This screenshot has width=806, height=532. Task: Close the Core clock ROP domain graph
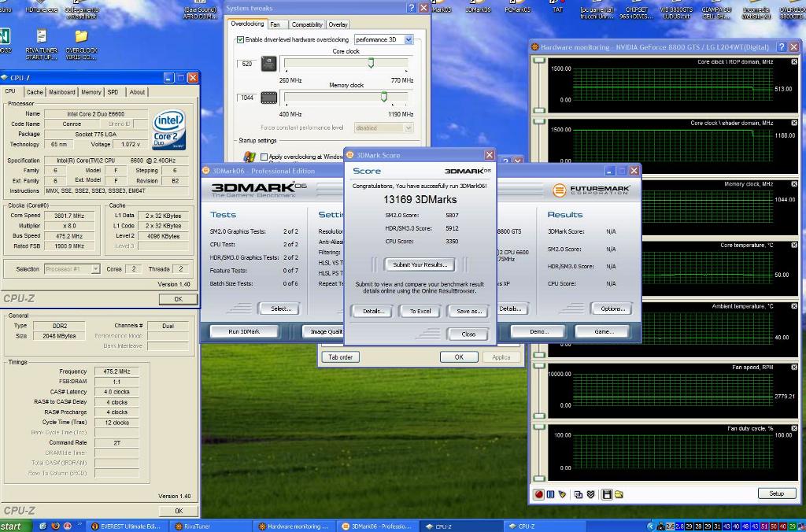[794, 61]
